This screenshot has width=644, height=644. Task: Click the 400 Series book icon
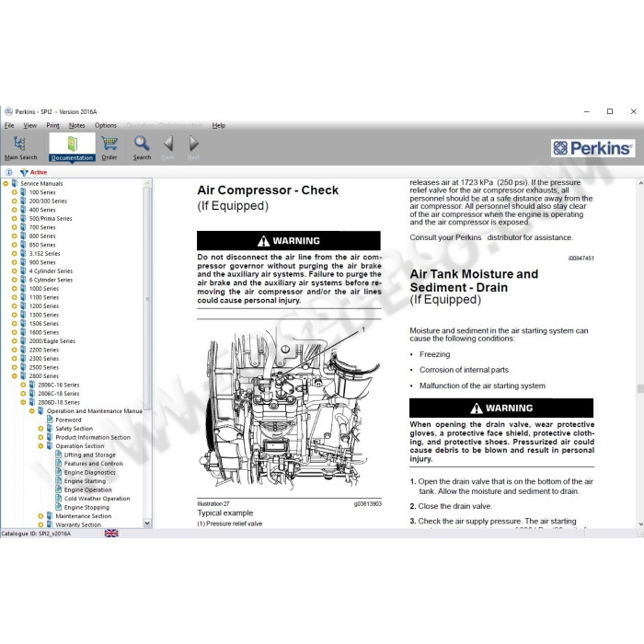pos(23,210)
